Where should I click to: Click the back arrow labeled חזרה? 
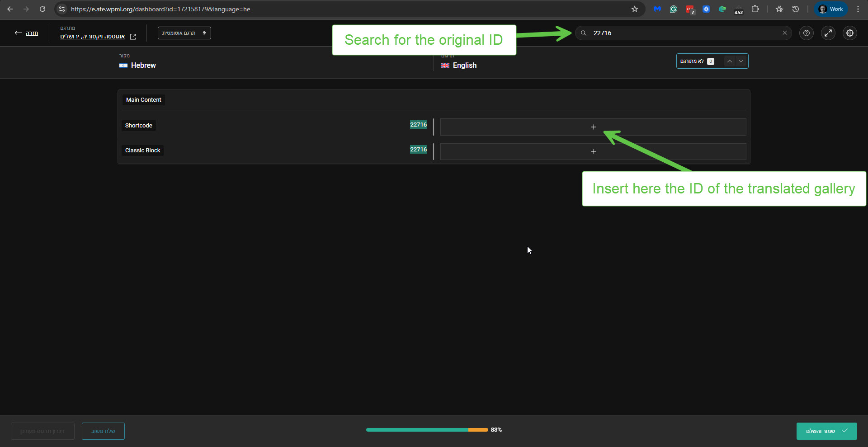[x=26, y=33]
